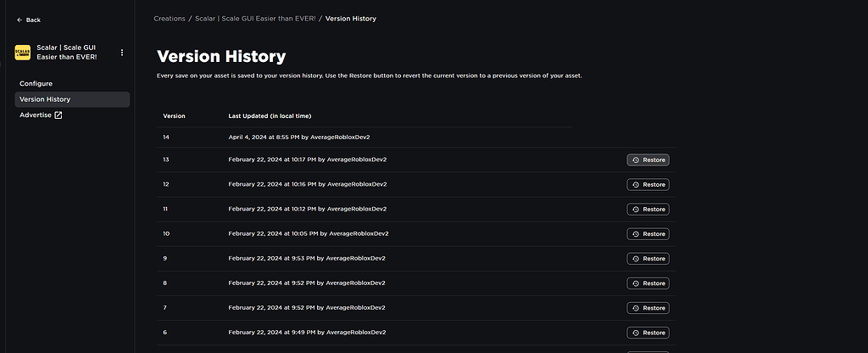Click the Scalar plugin yellow thumbnail
This screenshot has height=353, width=868.
tap(23, 53)
